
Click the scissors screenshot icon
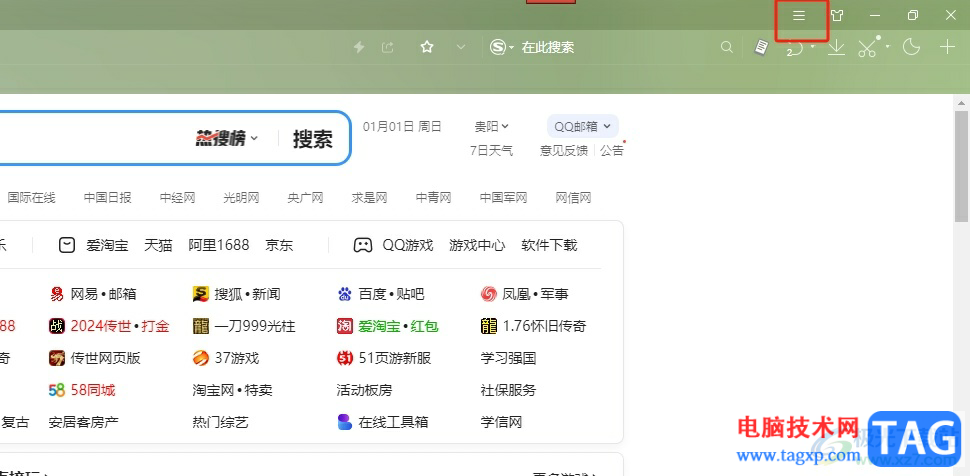point(869,47)
